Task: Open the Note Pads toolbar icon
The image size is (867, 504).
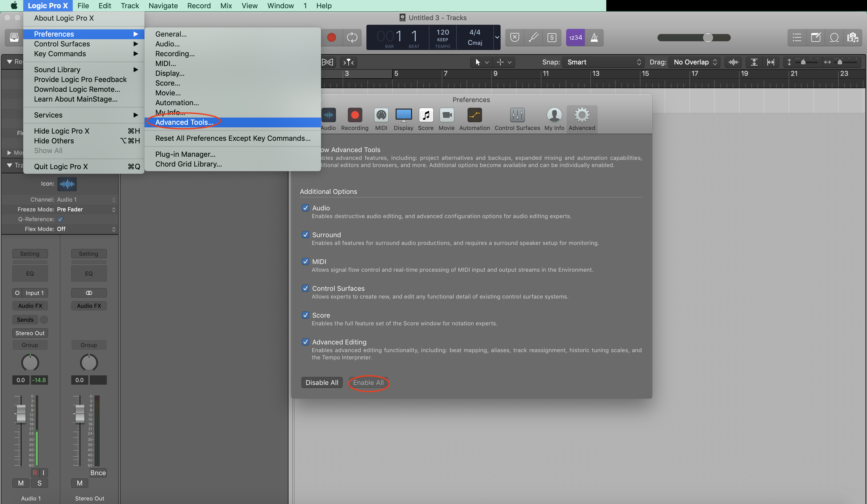Action: click(x=815, y=37)
